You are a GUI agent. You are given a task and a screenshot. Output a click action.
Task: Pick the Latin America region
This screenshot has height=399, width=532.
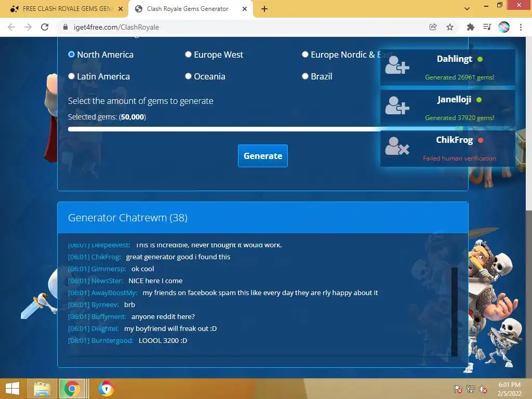(71, 76)
